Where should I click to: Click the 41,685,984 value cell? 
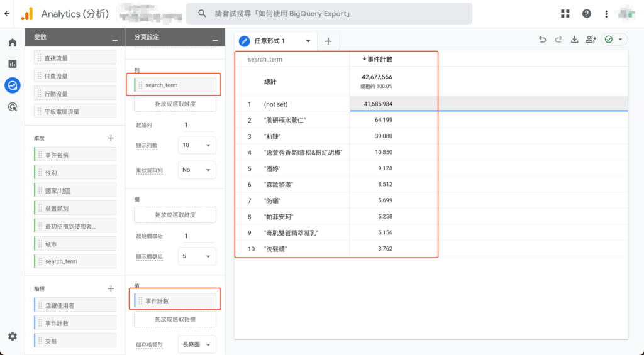(378, 104)
